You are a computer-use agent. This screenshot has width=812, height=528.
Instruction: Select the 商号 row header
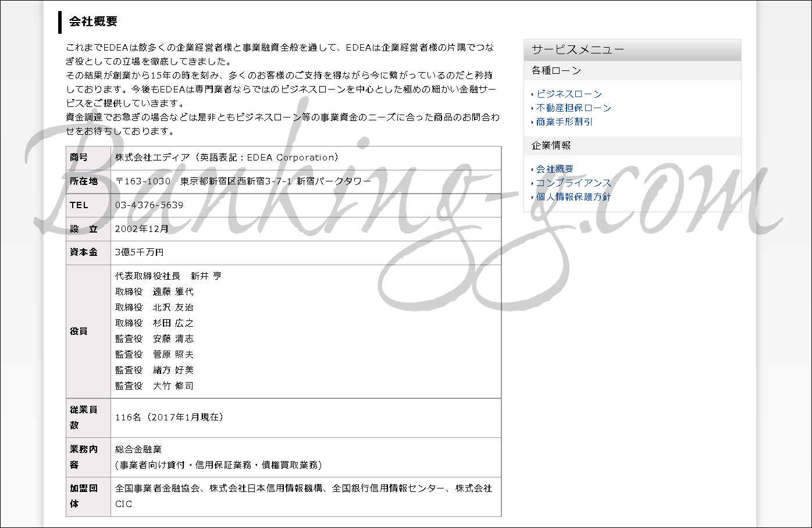[x=88, y=158]
